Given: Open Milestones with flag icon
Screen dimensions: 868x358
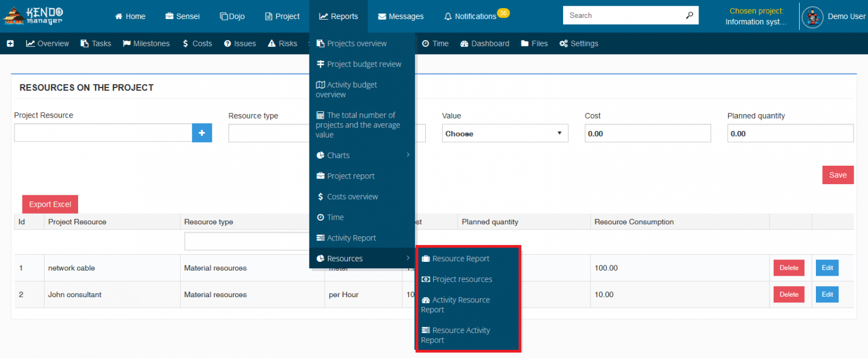Looking at the screenshot, I should [x=146, y=43].
